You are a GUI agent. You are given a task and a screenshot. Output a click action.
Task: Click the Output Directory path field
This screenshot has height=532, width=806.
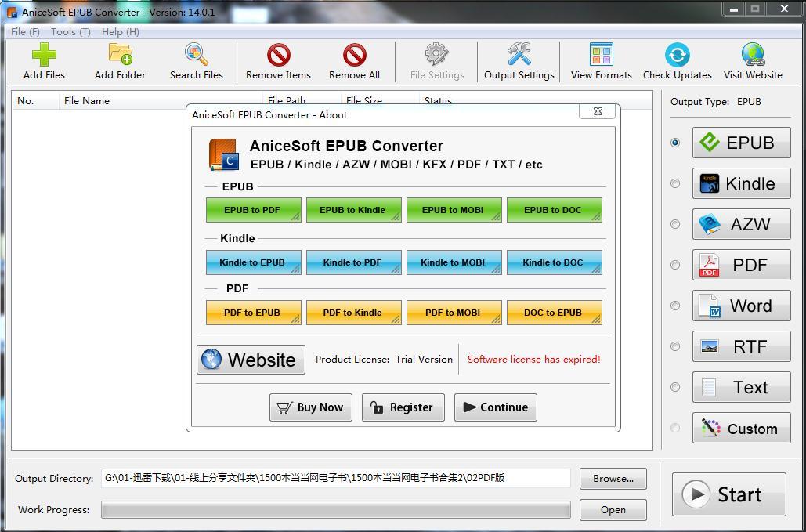pyautogui.click(x=336, y=478)
